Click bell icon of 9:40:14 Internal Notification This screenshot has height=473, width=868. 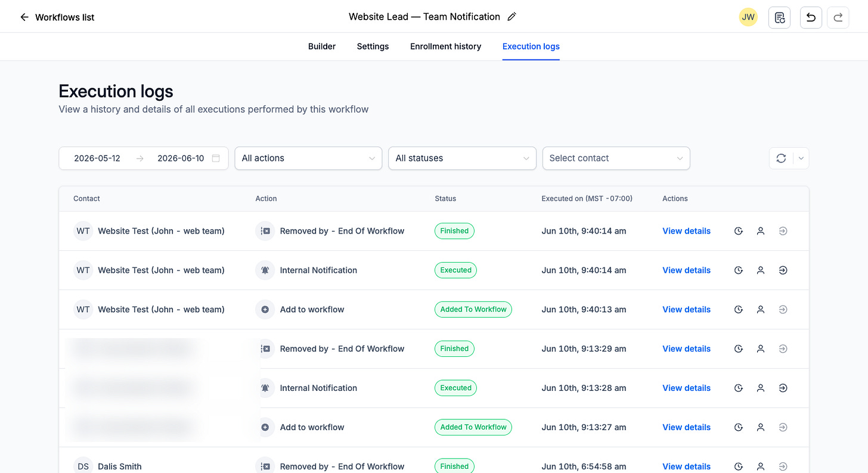[265, 270]
